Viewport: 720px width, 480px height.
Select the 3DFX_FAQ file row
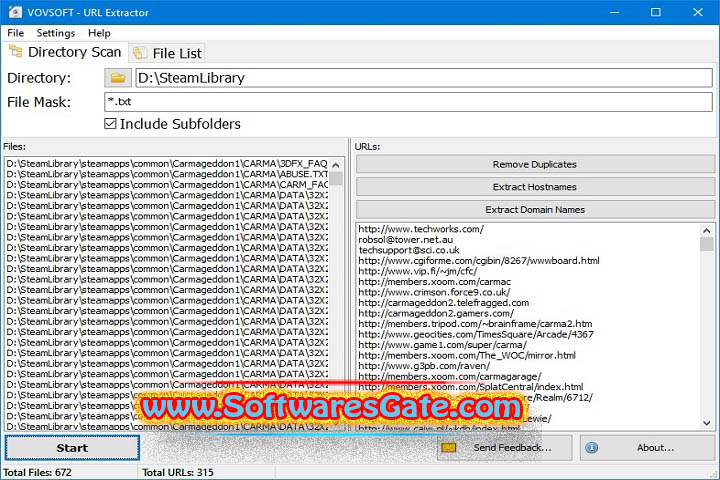167,164
